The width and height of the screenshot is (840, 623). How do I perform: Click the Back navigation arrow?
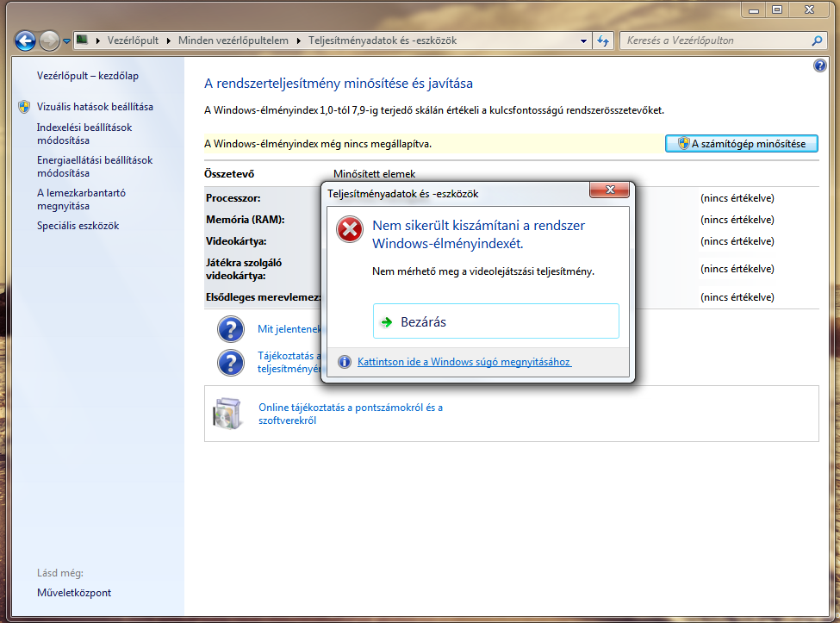[25, 40]
